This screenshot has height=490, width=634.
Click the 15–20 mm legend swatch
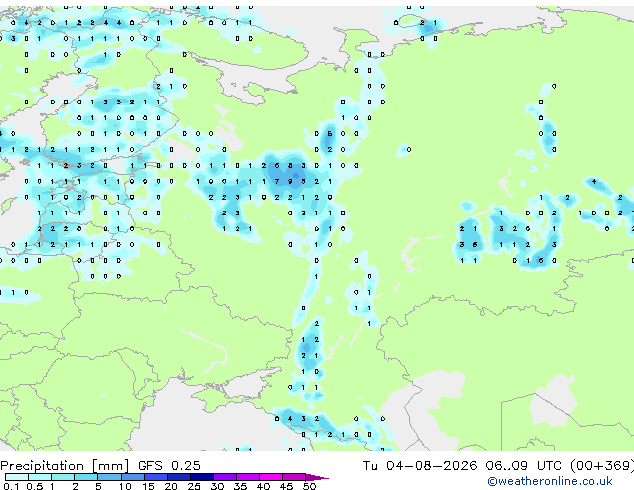point(156,477)
